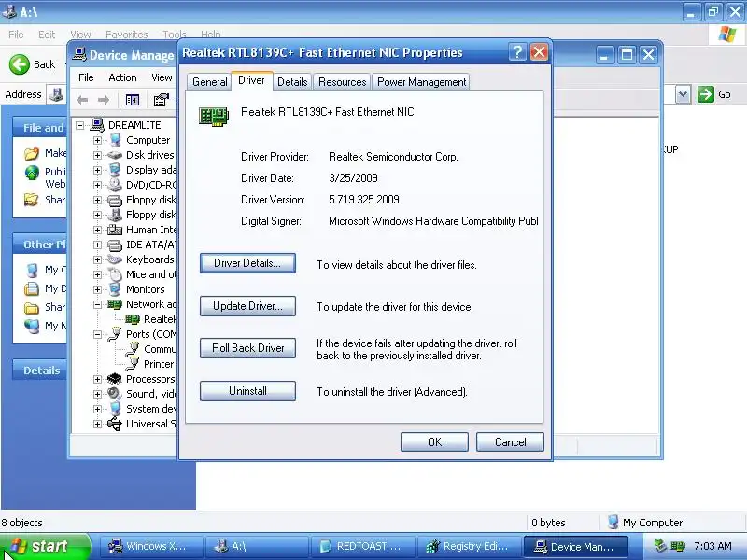Click the network tray icon in system tray
Viewport: 747px width, 560px height.
click(678, 546)
